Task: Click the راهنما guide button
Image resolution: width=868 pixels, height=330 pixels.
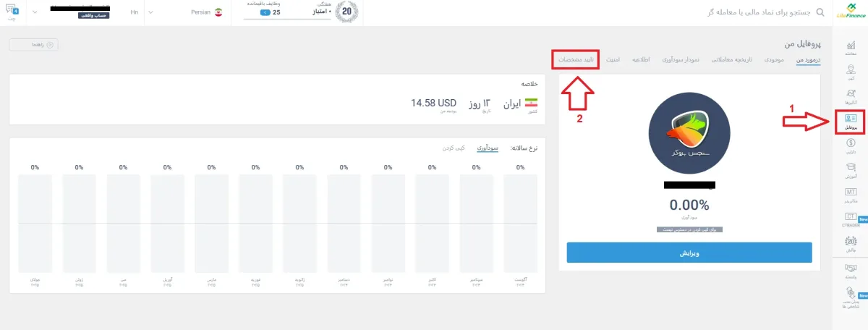Action: [33, 45]
